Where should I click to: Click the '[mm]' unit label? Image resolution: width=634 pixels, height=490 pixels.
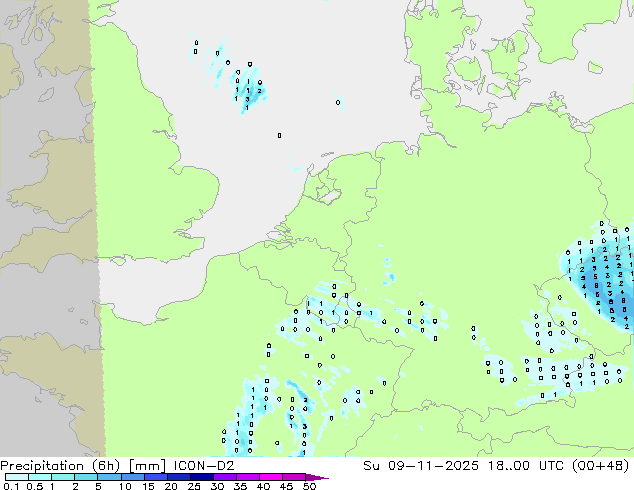point(147,465)
